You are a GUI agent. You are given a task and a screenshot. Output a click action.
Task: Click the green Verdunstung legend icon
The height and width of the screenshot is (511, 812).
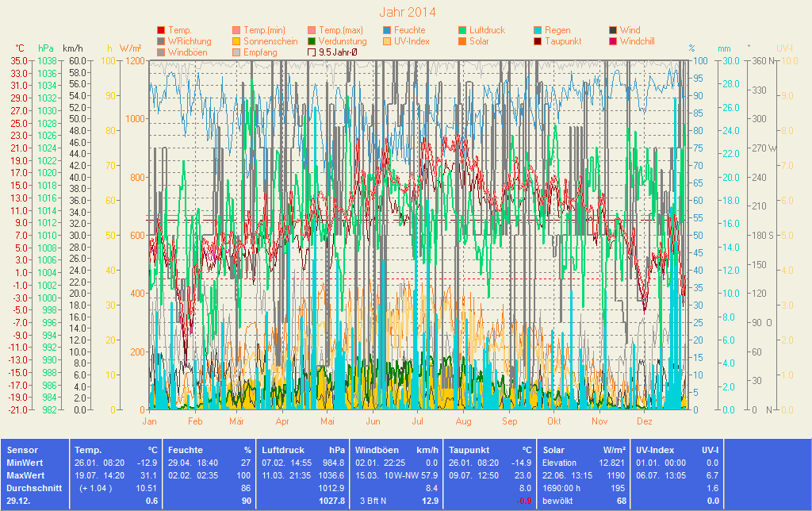click(312, 41)
